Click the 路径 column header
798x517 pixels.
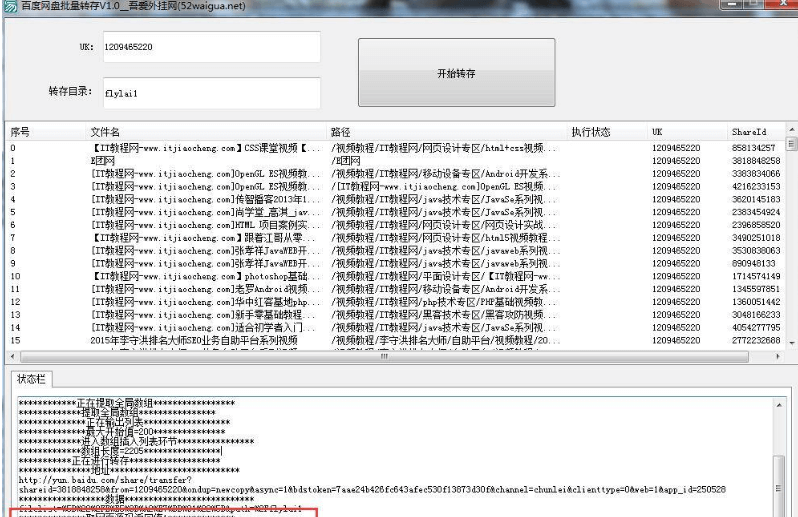pyautogui.click(x=340, y=131)
